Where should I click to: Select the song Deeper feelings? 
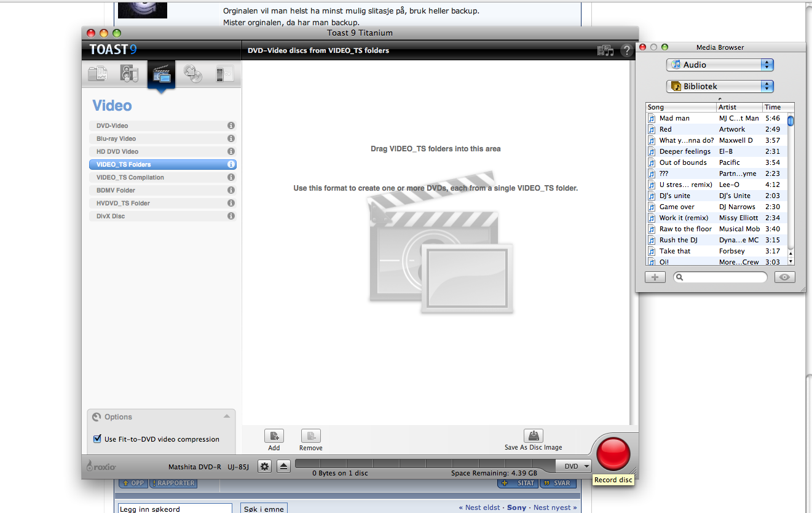(717, 151)
